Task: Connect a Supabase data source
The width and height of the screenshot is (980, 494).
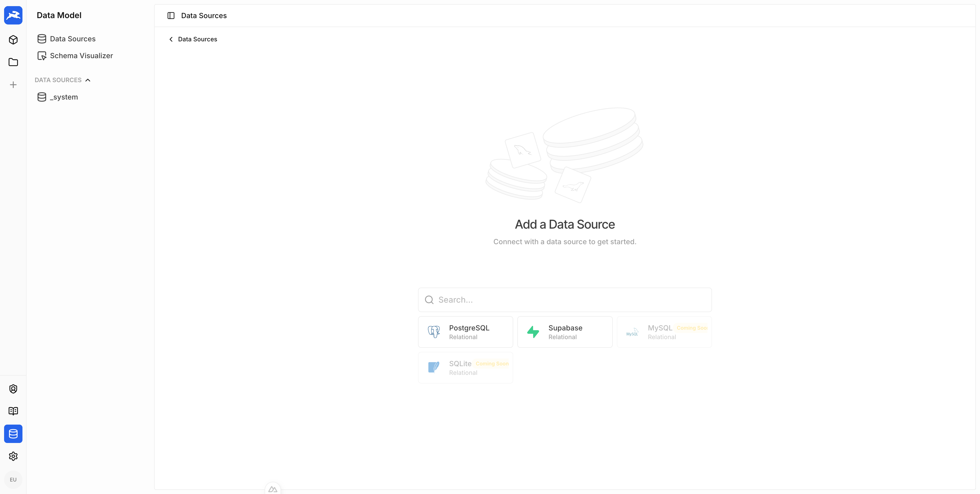Action: click(x=565, y=332)
